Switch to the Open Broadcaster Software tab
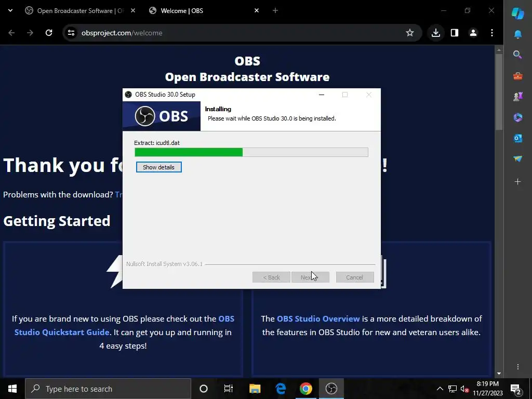Image resolution: width=532 pixels, height=399 pixels. 79,11
